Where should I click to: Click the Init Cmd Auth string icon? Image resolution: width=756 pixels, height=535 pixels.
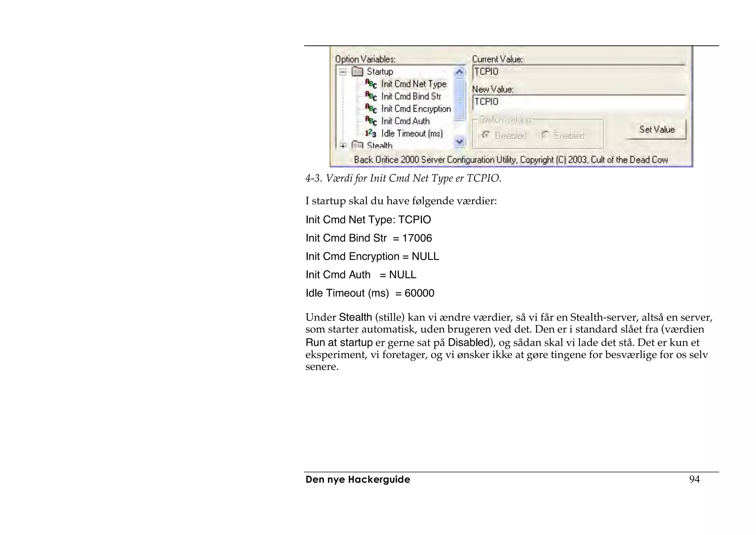(371, 121)
